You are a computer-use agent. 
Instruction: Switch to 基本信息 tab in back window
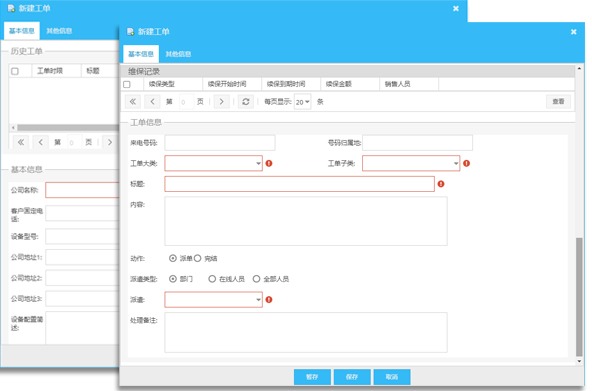22,31
